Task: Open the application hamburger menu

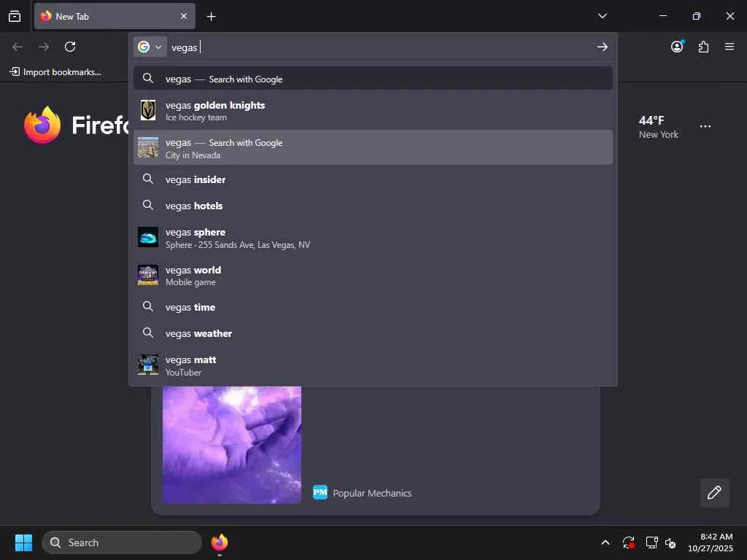Action: click(729, 47)
